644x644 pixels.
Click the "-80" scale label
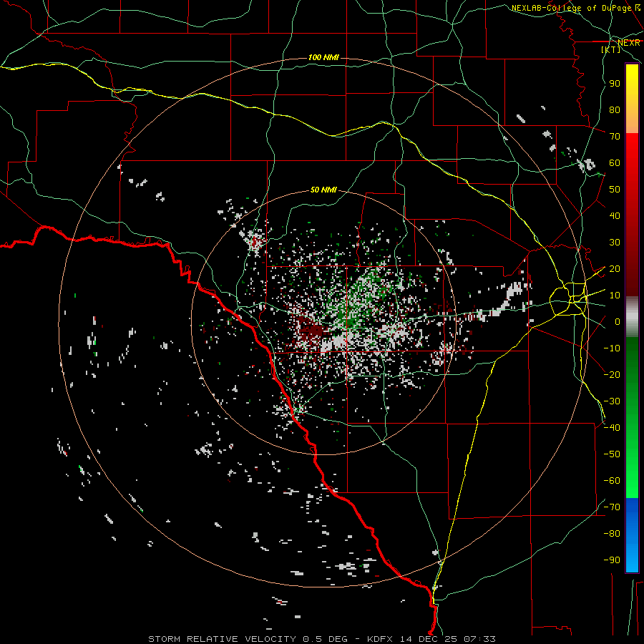coord(612,534)
